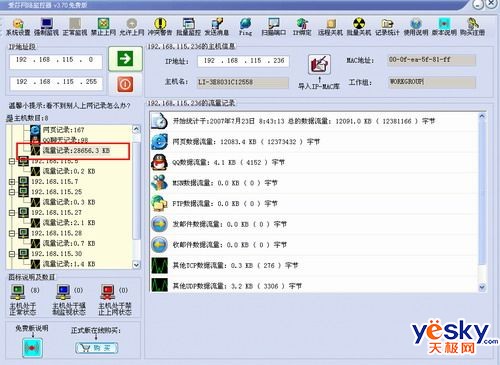Collapse the 192.168.115.25 host node

tap(12, 192)
